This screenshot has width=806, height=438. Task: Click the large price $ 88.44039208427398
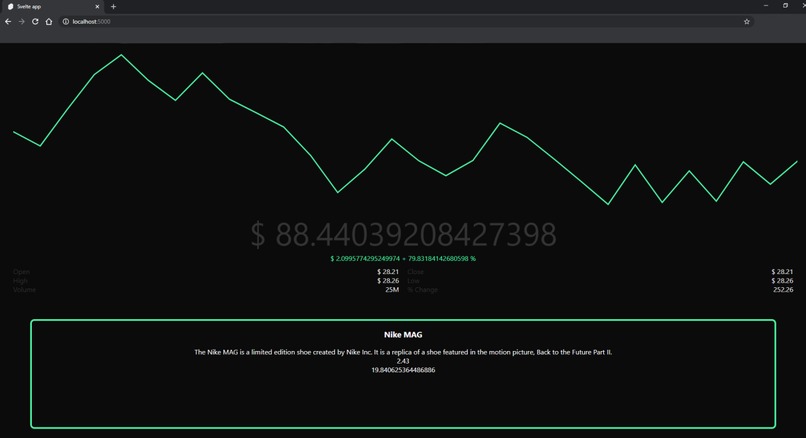point(404,235)
